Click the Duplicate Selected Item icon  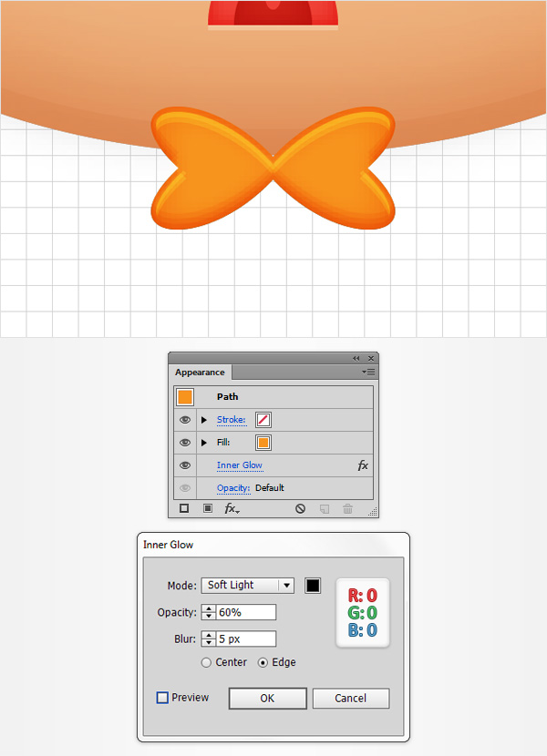coord(325,508)
